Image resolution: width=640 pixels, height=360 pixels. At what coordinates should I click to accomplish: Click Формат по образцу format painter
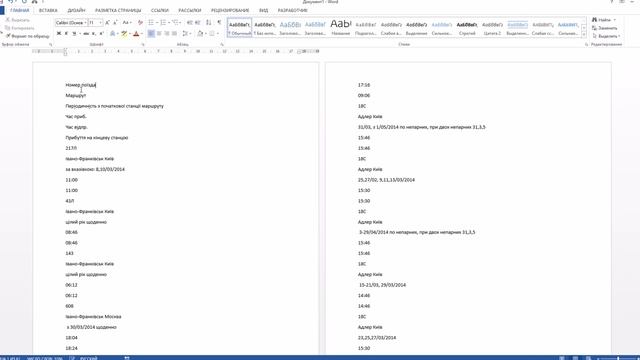27,36
